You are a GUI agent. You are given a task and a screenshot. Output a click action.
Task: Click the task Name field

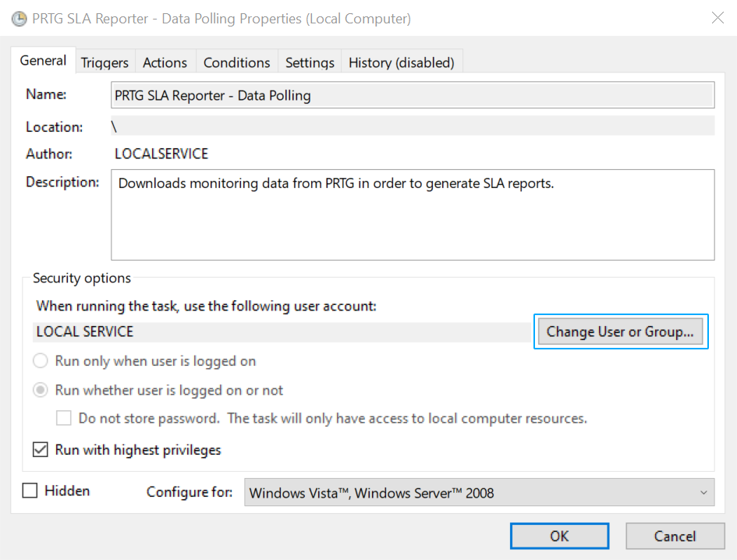tap(413, 95)
